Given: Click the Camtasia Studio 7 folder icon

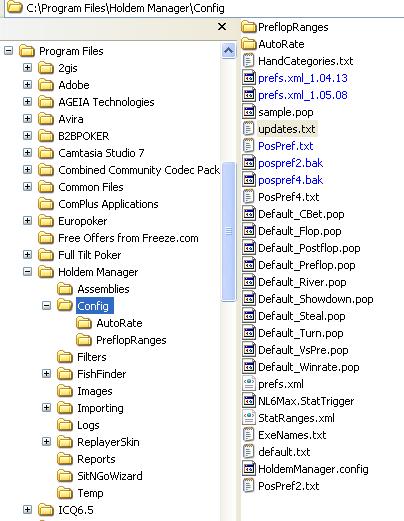Looking at the screenshot, I should click(45, 153).
